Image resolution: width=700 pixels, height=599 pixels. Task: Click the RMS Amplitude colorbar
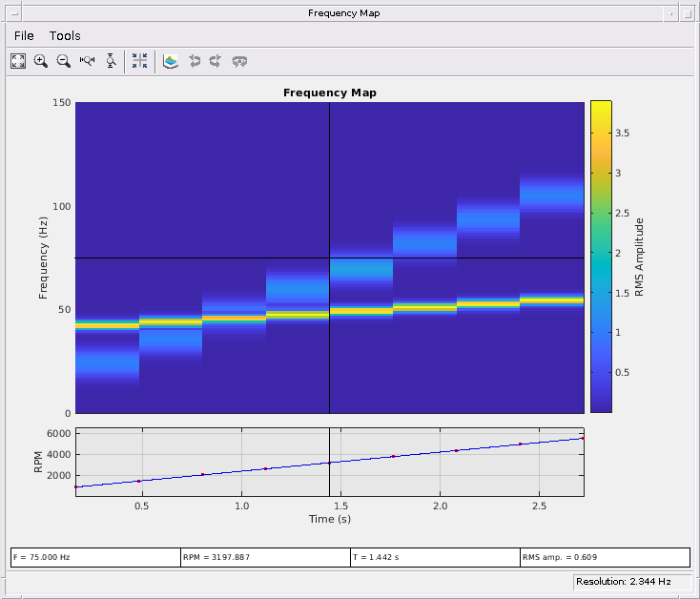601,256
